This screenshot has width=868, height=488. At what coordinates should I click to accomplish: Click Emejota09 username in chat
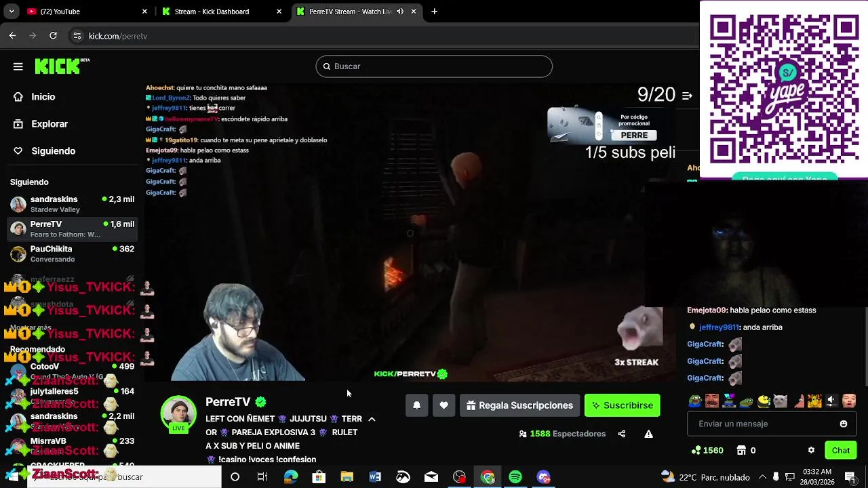click(x=707, y=310)
